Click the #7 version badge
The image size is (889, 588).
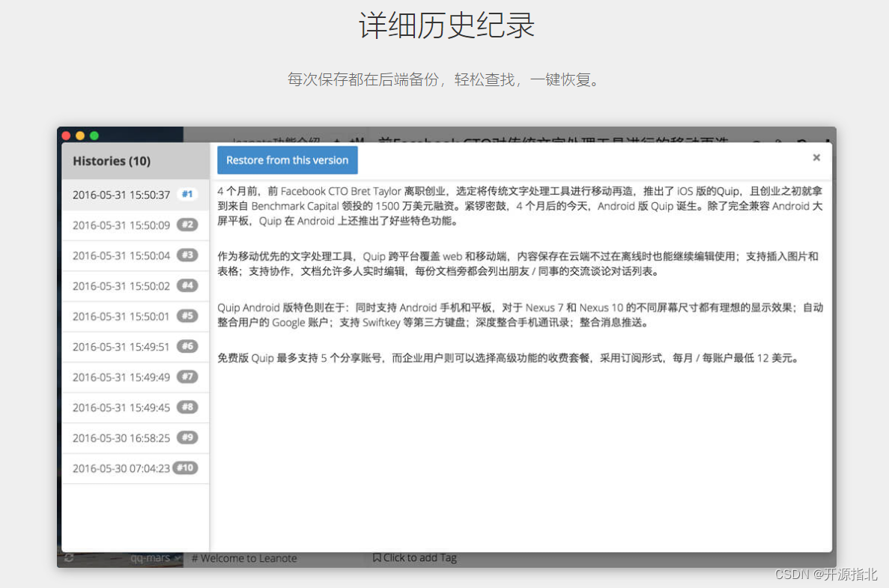(x=188, y=377)
